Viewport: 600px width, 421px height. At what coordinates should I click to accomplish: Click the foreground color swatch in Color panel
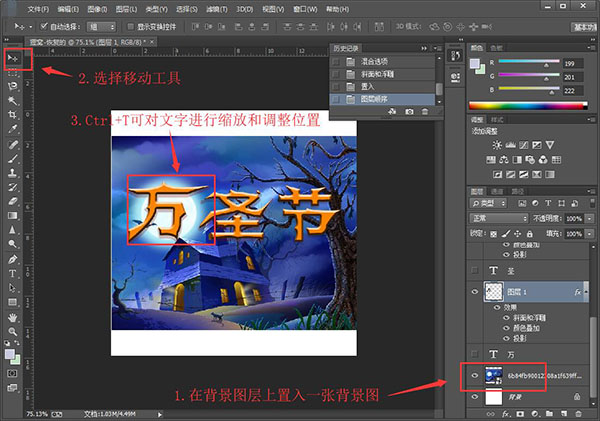pos(475,64)
